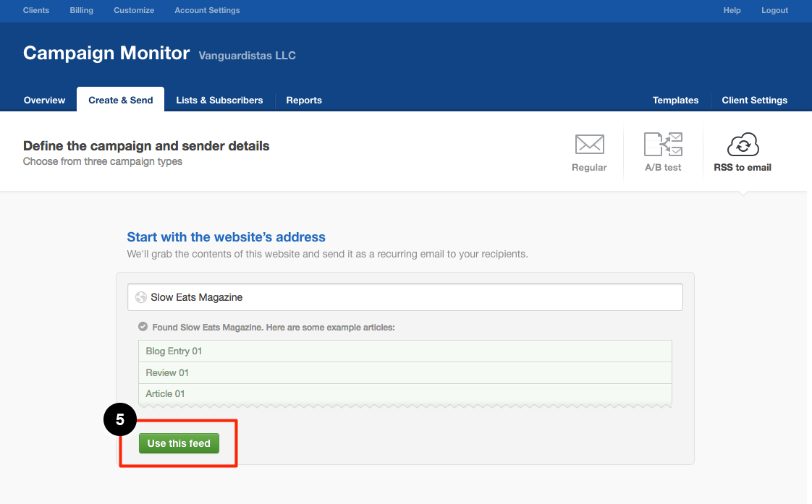Click the website address input field

(405, 297)
